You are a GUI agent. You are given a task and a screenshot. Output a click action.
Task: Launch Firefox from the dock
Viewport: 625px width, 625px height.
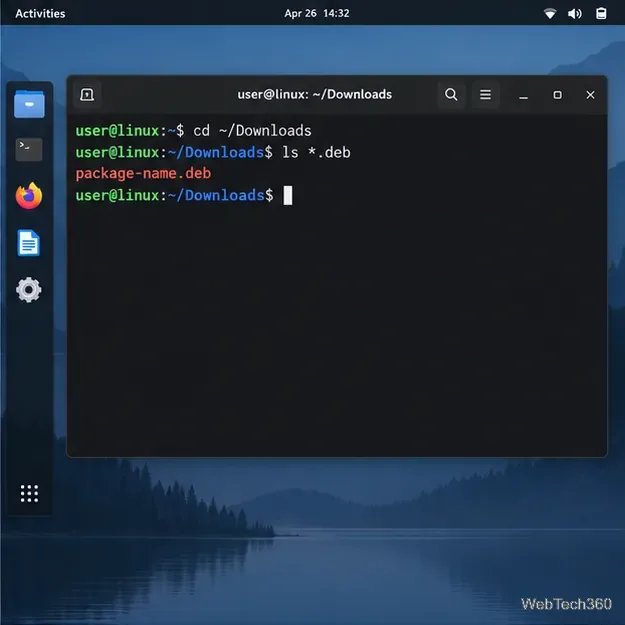coord(29,195)
